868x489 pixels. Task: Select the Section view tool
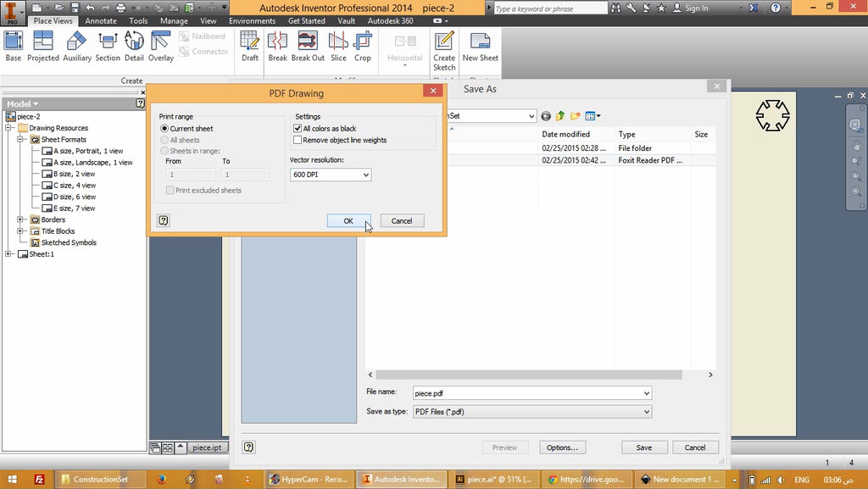pos(108,47)
